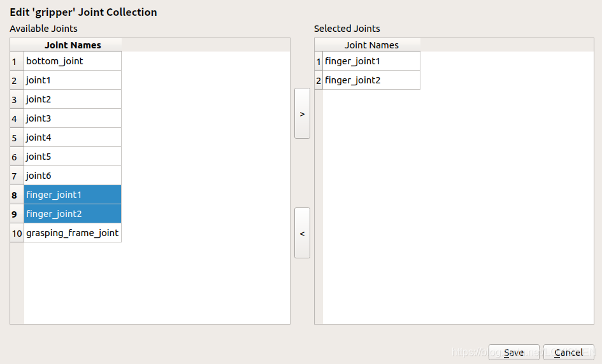Select joint4 row in Available Joints
602x364 pixels.
click(72, 137)
